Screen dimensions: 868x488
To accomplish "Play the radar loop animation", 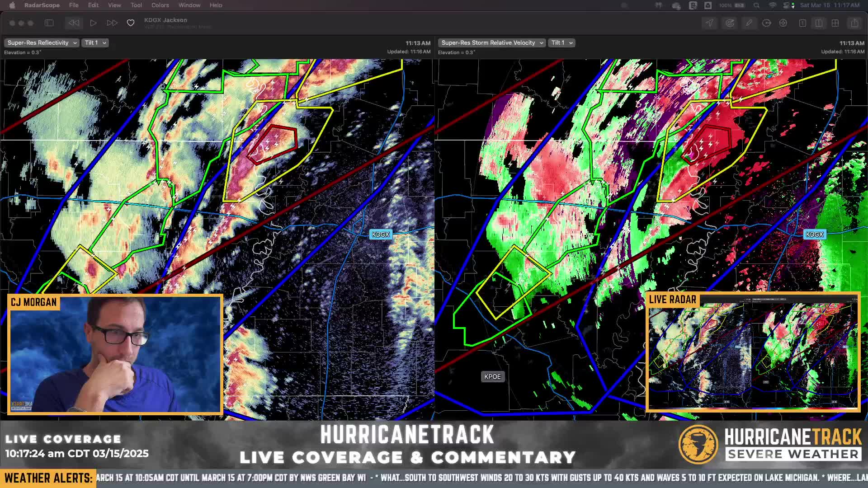I will pyautogui.click(x=93, y=23).
